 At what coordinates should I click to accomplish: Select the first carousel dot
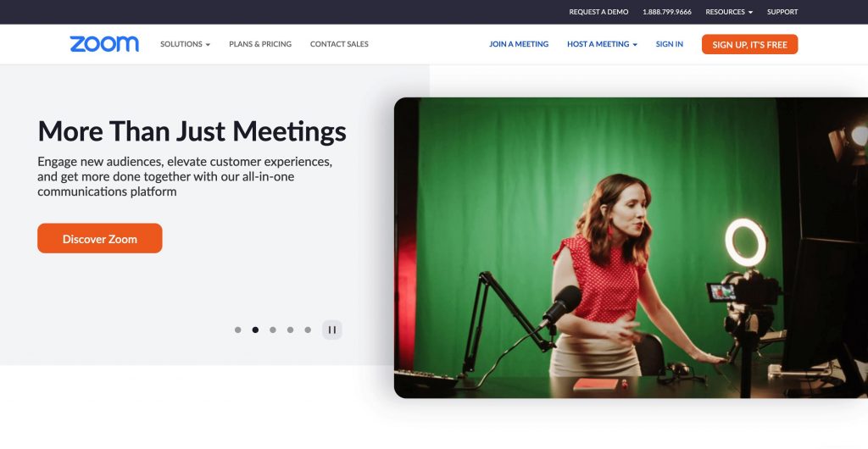pos(237,330)
